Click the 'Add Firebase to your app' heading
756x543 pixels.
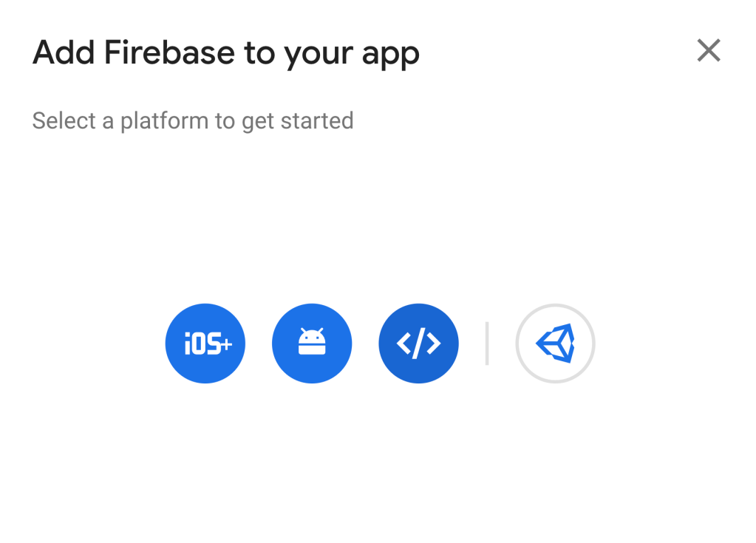click(226, 52)
